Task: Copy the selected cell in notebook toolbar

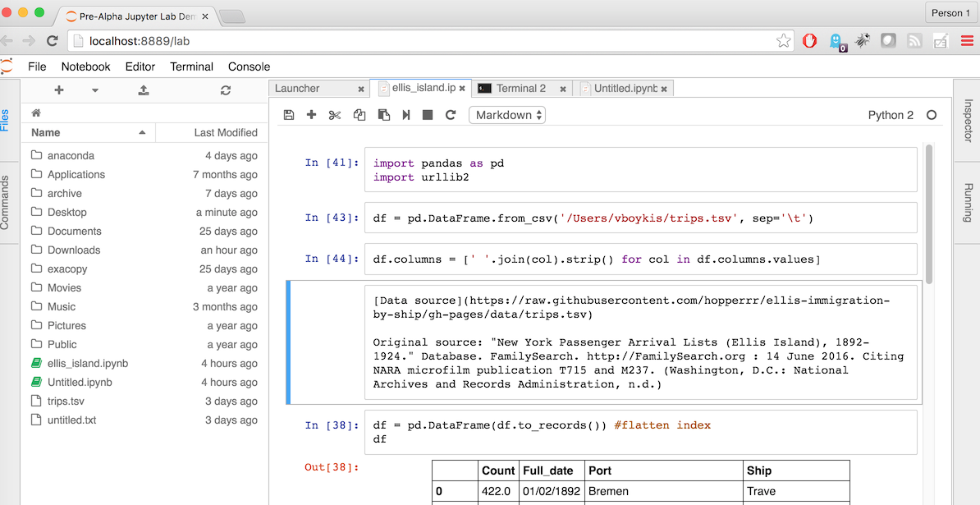Action: pyautogui.click(x=359, y=115)
